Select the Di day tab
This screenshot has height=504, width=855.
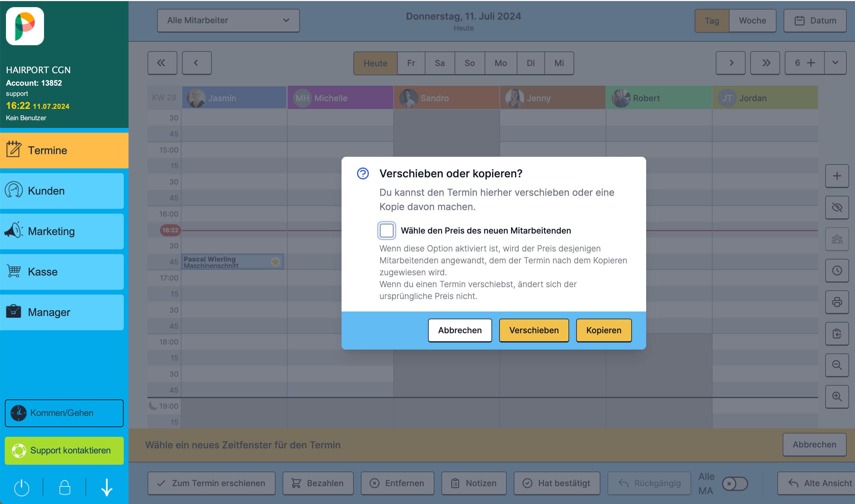click(530, 63)
